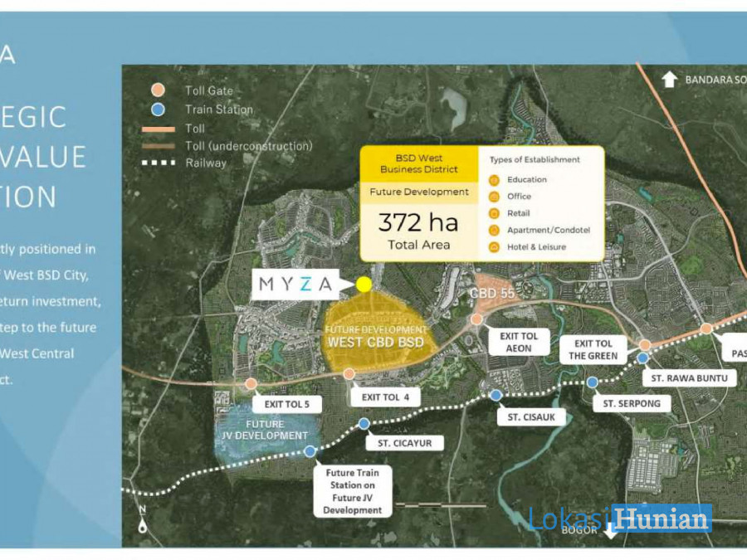This screenshot has height=560, width=747.
Task: Click the ST. SERPONG label
Action: point(632,403)
